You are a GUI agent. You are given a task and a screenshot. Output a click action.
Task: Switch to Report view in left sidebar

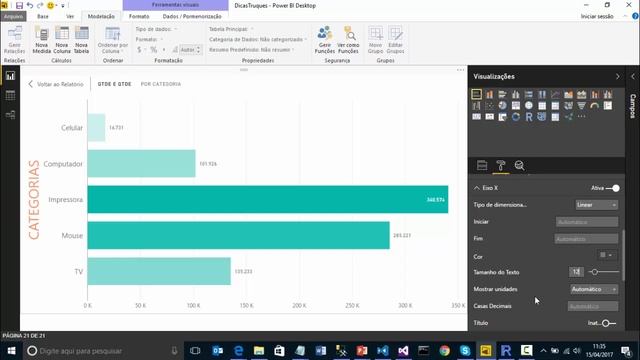pyautogui.click(x=10, y=76)
